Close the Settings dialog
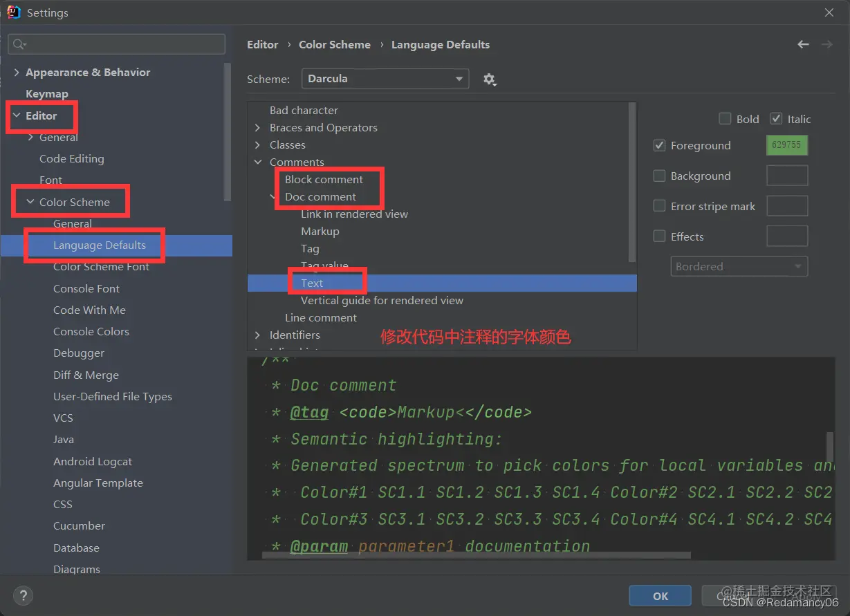The height and width of the screenshot is (616, 850). (x=829, y=12)
